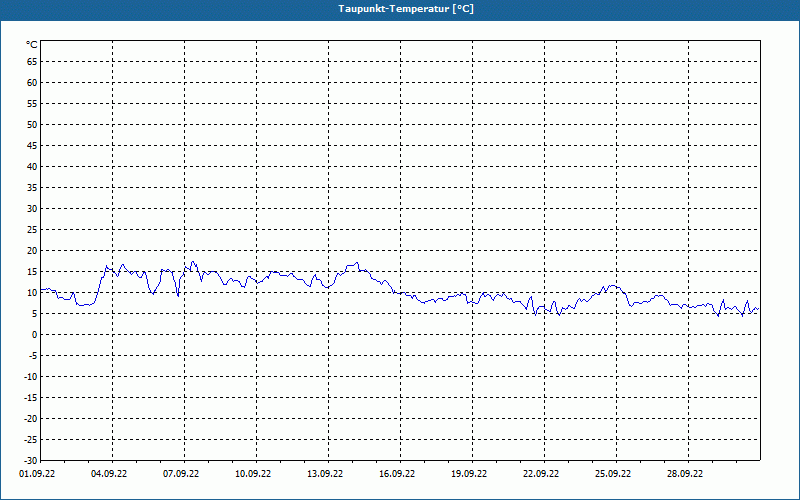Click the 60 value on the y-axis

pos(32,83)
